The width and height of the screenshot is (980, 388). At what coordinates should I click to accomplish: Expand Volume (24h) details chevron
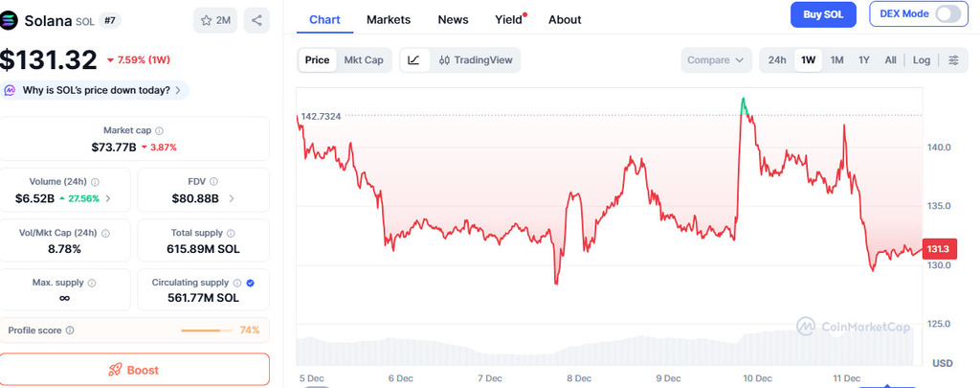point(108,198)
